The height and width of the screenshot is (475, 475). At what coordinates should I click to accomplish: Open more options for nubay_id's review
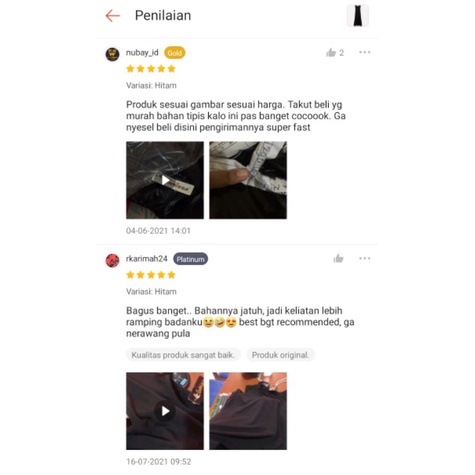[365, 52]
